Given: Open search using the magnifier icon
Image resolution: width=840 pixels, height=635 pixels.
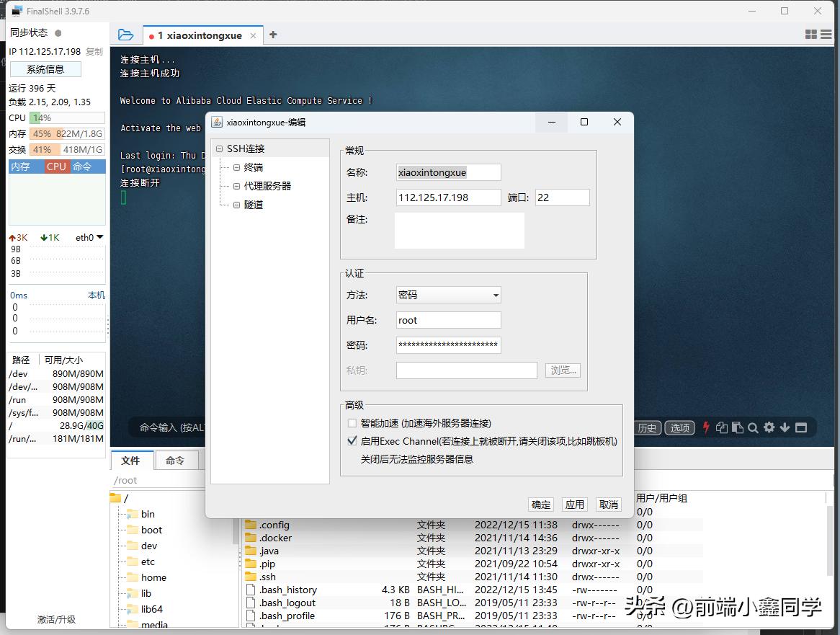Looking at the screenshot, I should 753,427.
